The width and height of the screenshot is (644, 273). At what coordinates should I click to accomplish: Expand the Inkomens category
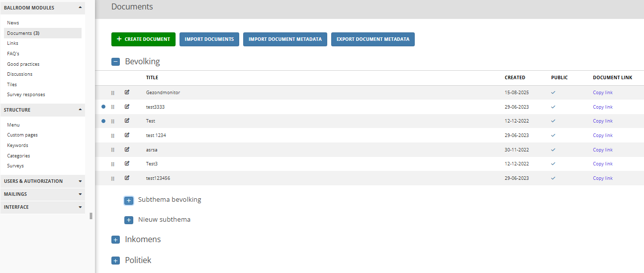coord(115,240)
